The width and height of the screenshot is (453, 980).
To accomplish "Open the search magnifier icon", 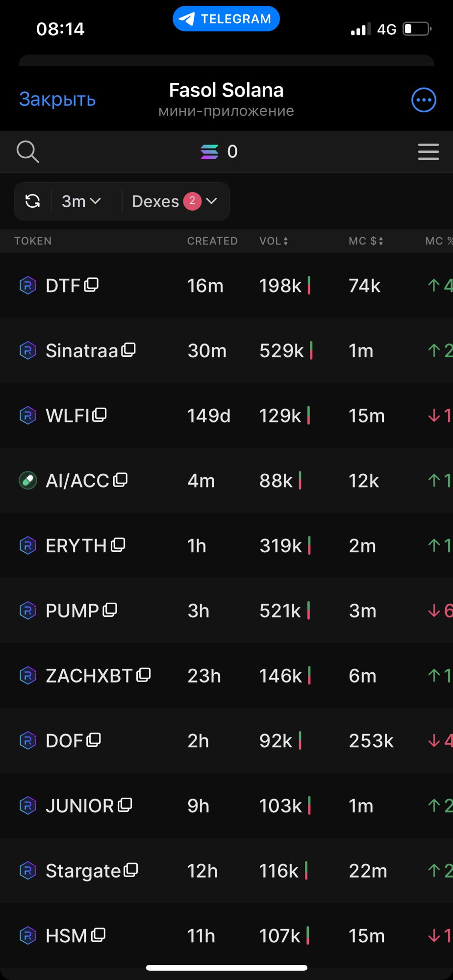I will 27,152.
